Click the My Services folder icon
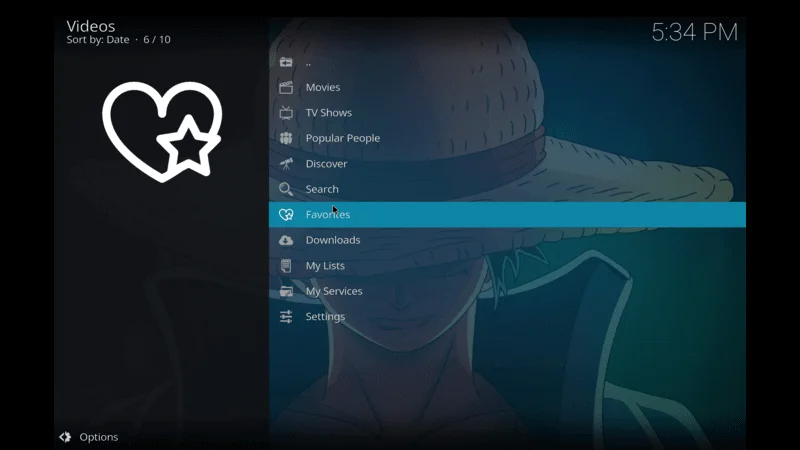Screen dimensions: 800x450 286,291
